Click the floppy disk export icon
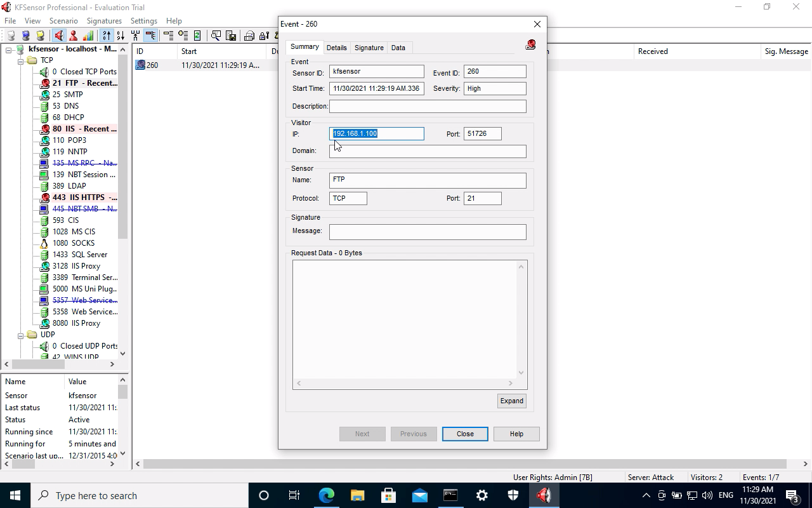The image size is (812, 508). click(231, 36)
